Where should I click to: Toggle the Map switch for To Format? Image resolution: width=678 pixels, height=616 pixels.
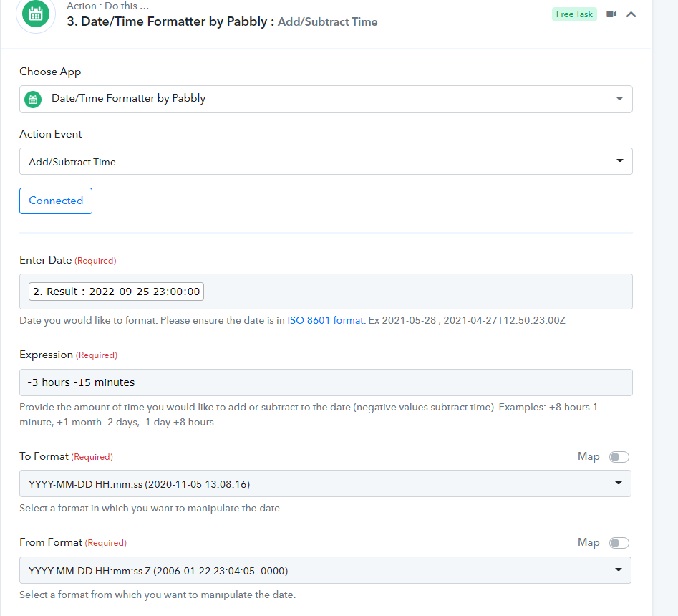pyautogui.click(x=619, y=457)
